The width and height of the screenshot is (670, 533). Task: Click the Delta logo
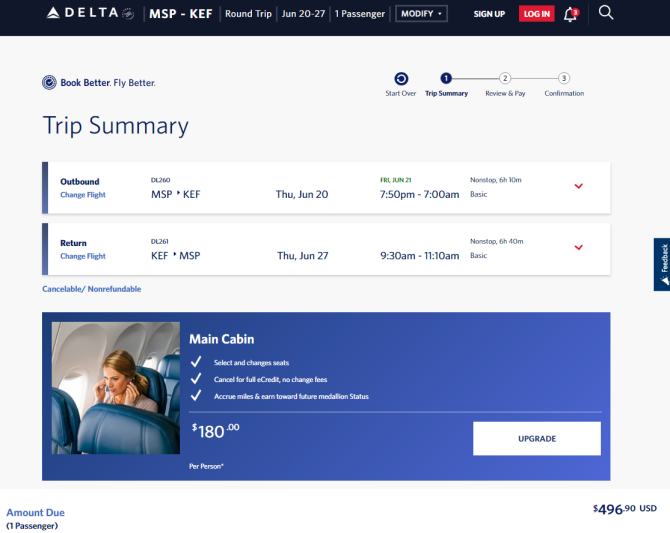click(90, 13)
